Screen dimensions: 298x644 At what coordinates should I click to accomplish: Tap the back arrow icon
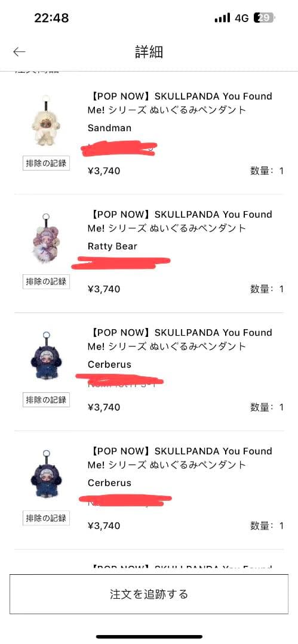tap(19, 52)
